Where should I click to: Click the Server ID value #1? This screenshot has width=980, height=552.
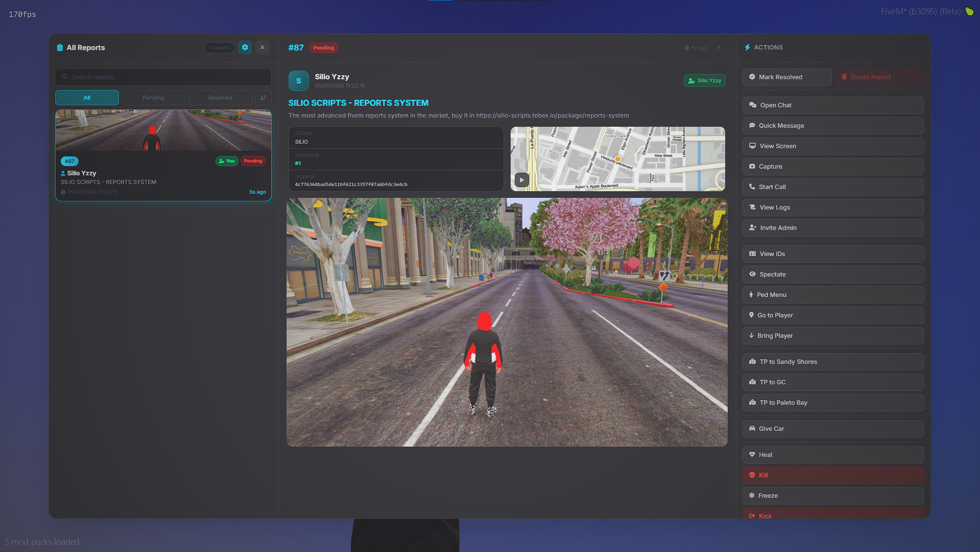pyautogui.click(x=298, y=164)
